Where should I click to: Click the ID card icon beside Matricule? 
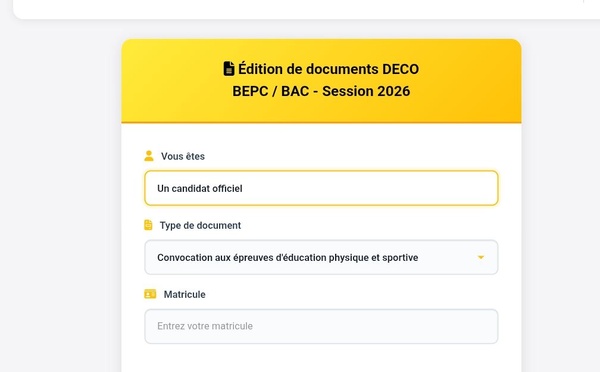pos(150,294)
